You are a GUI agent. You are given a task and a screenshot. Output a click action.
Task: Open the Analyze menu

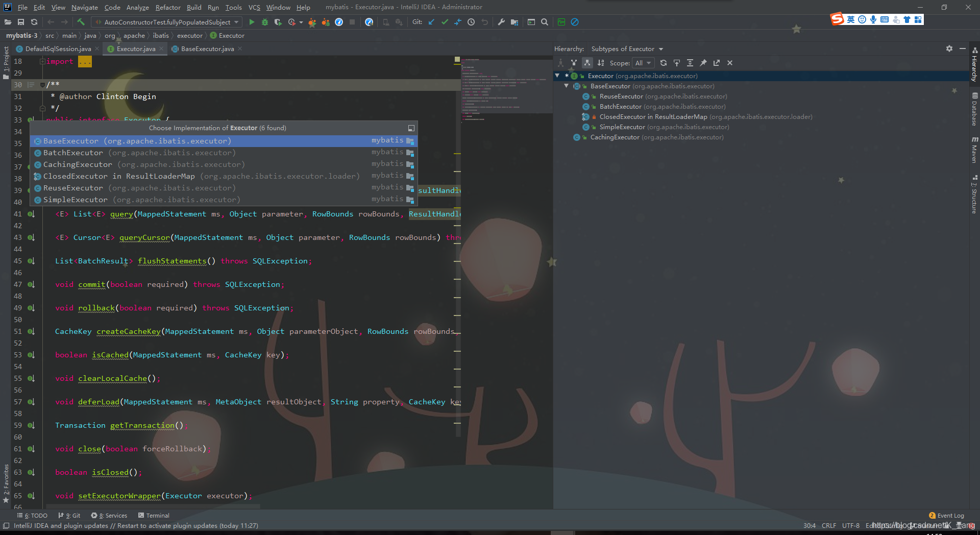(x=137, y=7)
